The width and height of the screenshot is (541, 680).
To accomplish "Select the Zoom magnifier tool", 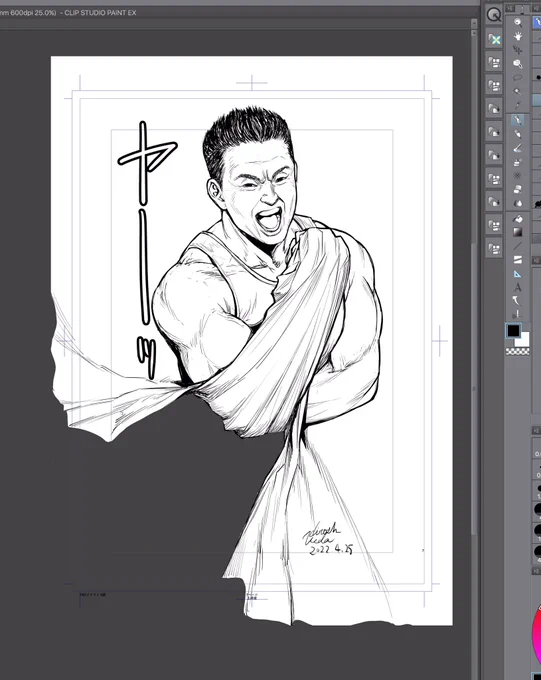I will pos(518,22).
